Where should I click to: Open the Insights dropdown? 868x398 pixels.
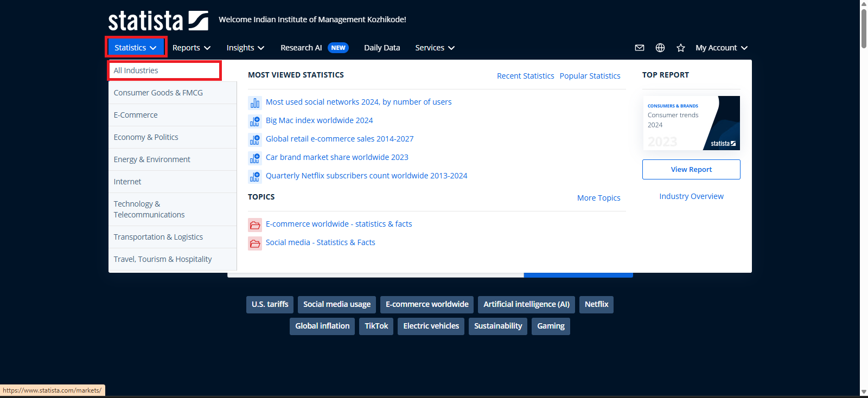pyautogui.click(x=245, y=48)
